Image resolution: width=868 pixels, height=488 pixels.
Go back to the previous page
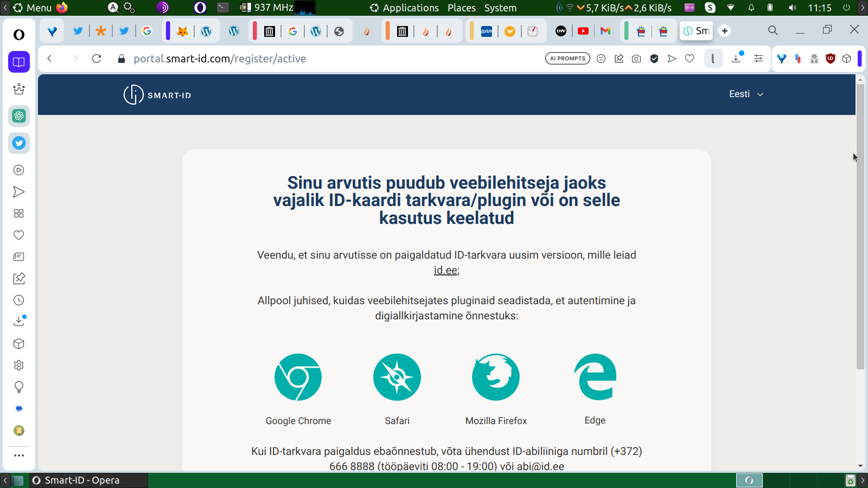(49, 59)
